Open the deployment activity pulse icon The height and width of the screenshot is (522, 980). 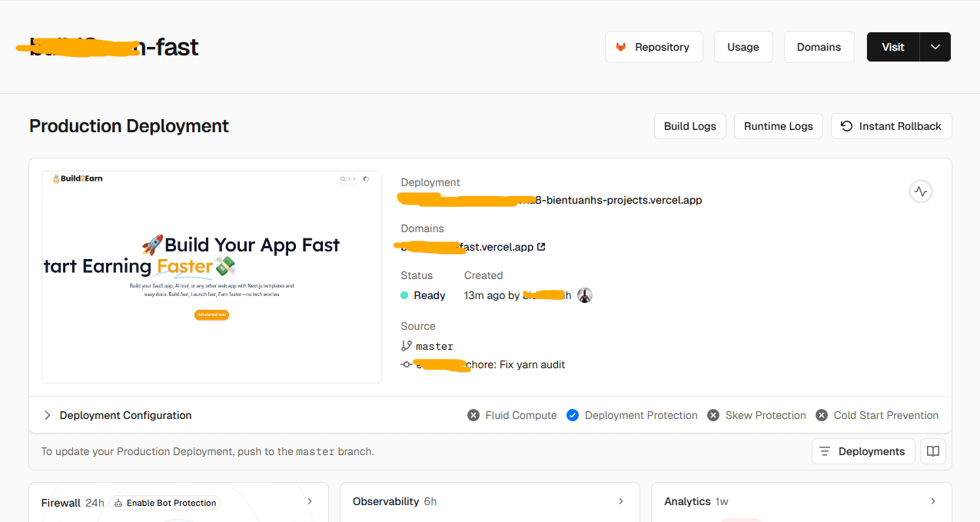pos(920,191)
